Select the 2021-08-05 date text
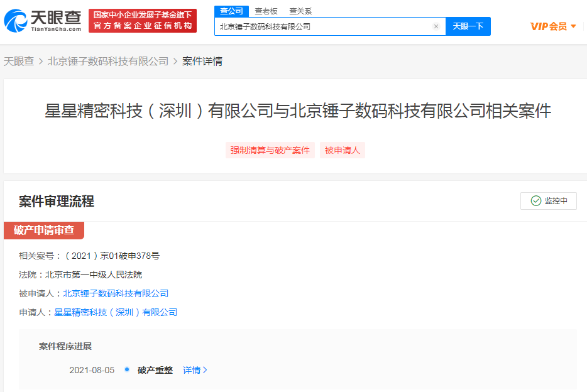This screenshot has width=587, height=392. coord(92,370)
